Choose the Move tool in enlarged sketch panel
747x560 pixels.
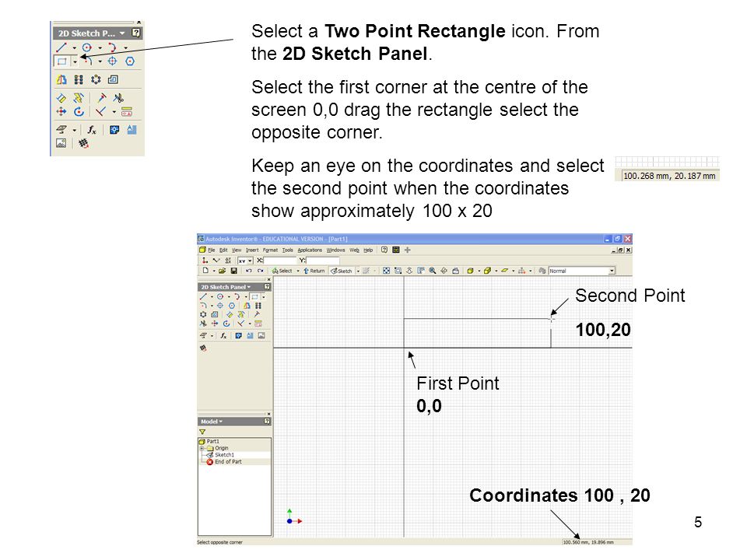(x=61, y=111)
